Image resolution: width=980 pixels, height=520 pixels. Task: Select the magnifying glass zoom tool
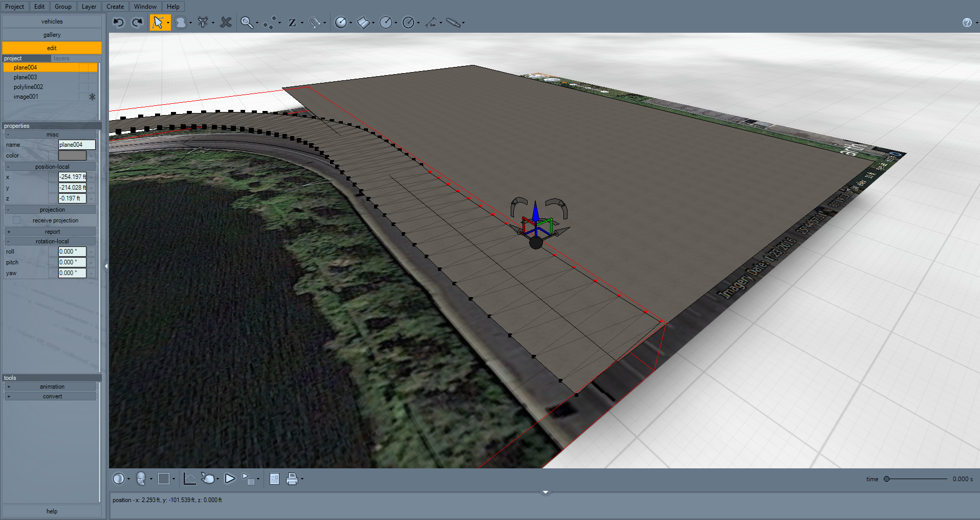click(247, 22)
